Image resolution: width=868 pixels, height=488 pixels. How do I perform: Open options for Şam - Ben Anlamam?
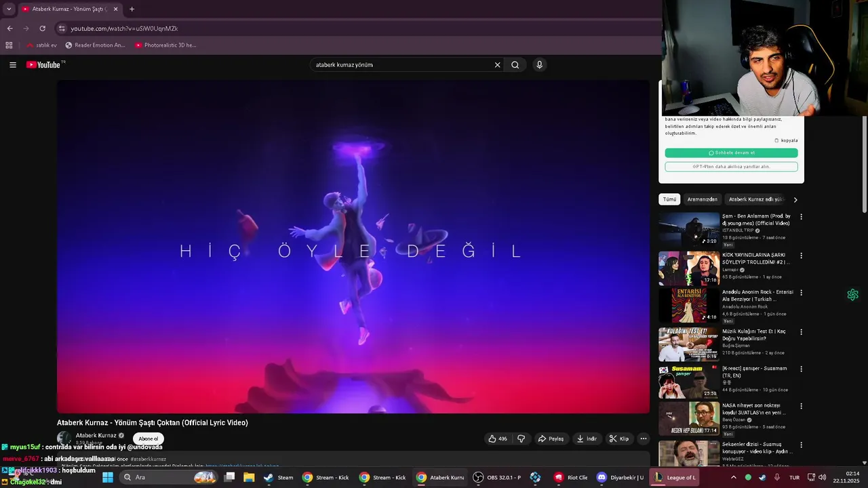tap(801, 217)
